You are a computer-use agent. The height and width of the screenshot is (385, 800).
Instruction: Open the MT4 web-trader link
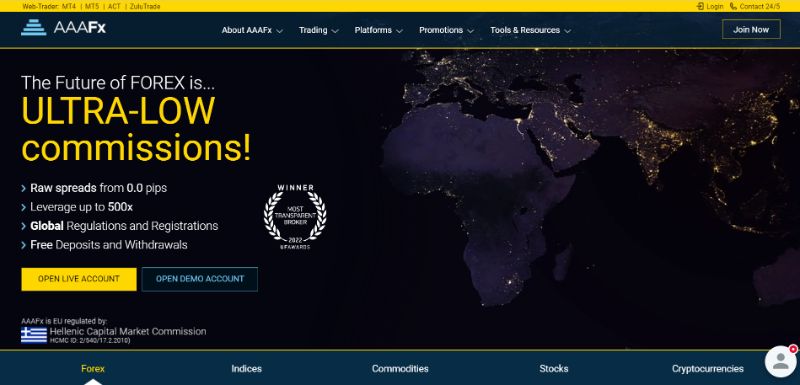click(69, 7)
